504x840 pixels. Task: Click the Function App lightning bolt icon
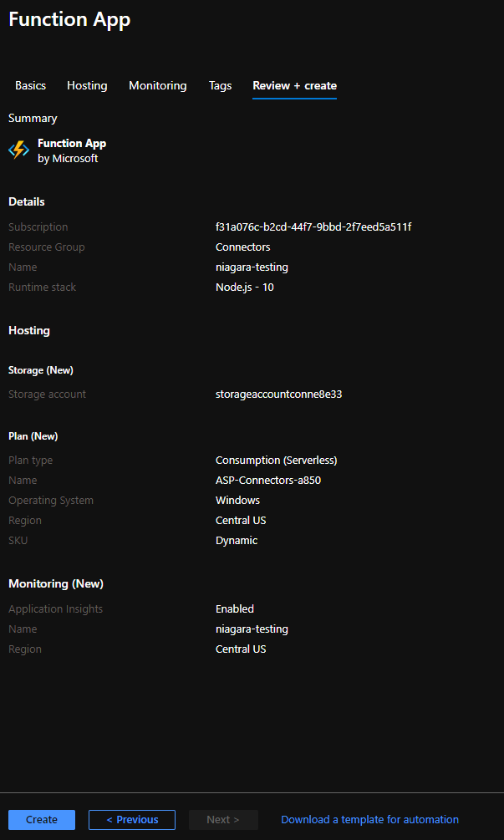click(x=18, y=150)
